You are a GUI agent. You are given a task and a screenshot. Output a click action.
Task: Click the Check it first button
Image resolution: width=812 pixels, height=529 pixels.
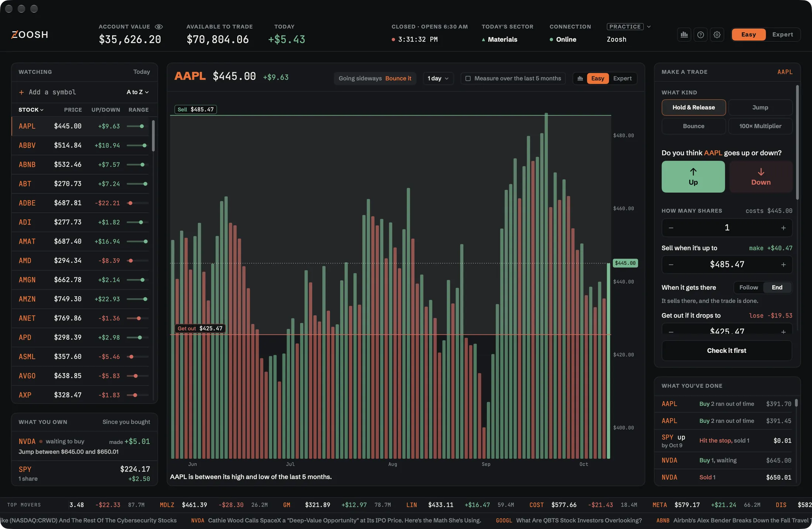pos(726,350)
